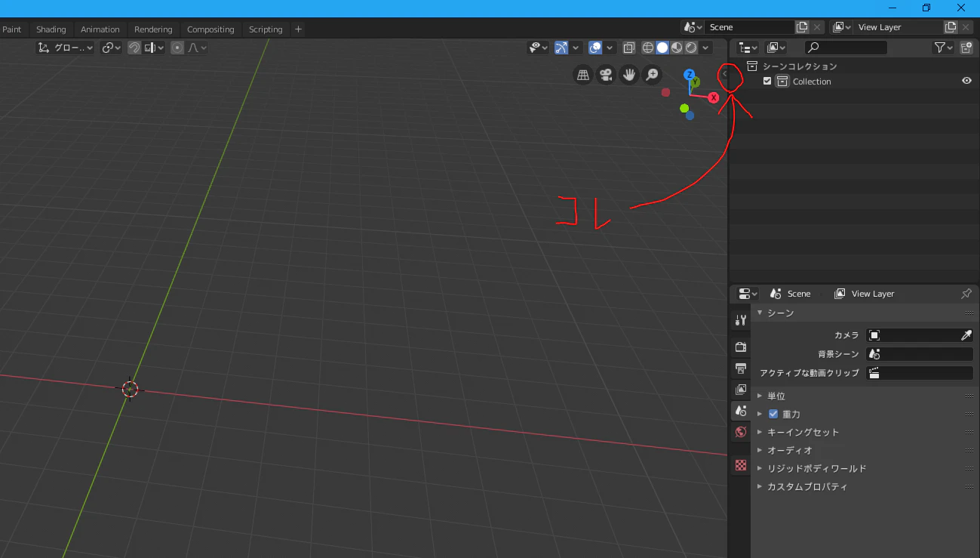Switch to the Animation workspace tab

coord(100,29)
